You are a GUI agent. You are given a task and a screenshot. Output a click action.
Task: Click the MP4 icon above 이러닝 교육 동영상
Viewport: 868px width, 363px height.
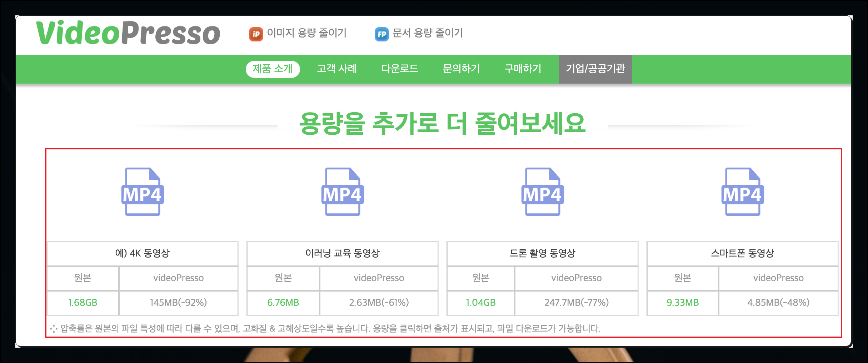(x=343, y=192)
